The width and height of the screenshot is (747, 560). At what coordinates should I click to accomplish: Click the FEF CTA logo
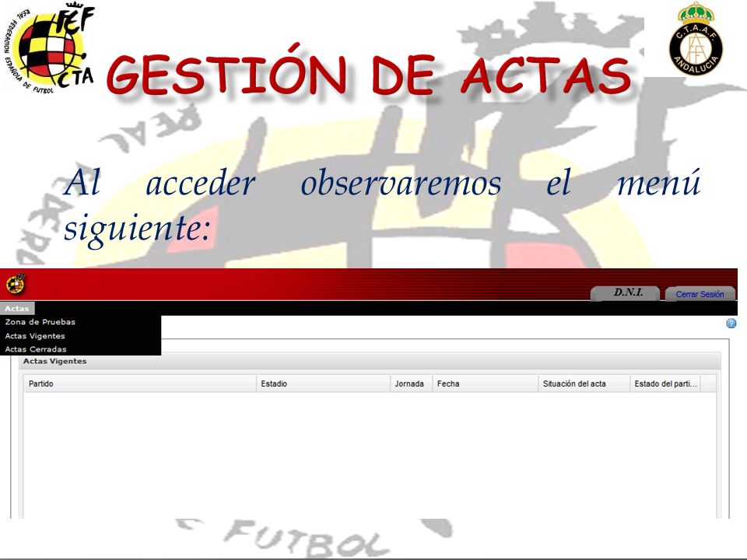coord(50,47)
